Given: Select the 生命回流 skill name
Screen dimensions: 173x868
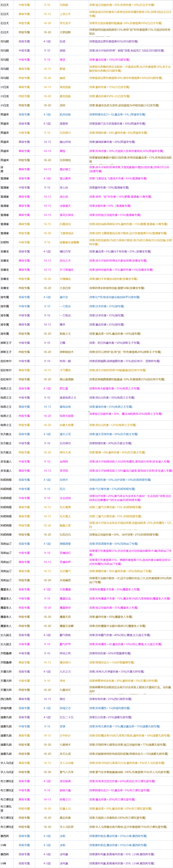Looking at the screenshot, I should [65, 498].
